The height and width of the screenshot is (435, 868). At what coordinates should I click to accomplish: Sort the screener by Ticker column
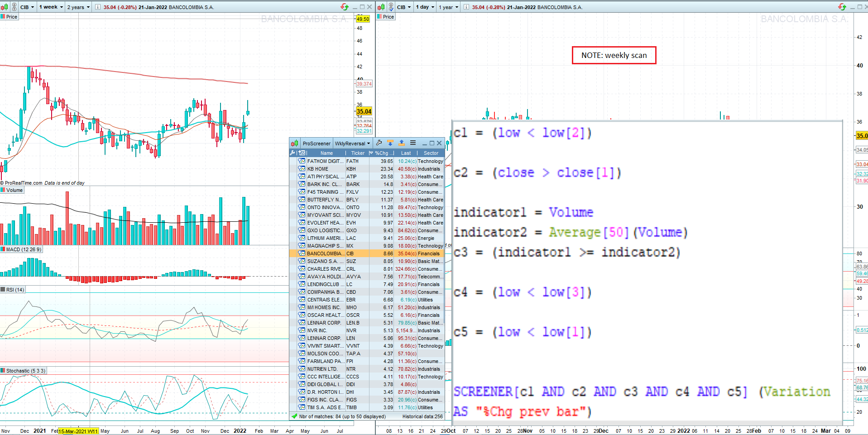358,153
